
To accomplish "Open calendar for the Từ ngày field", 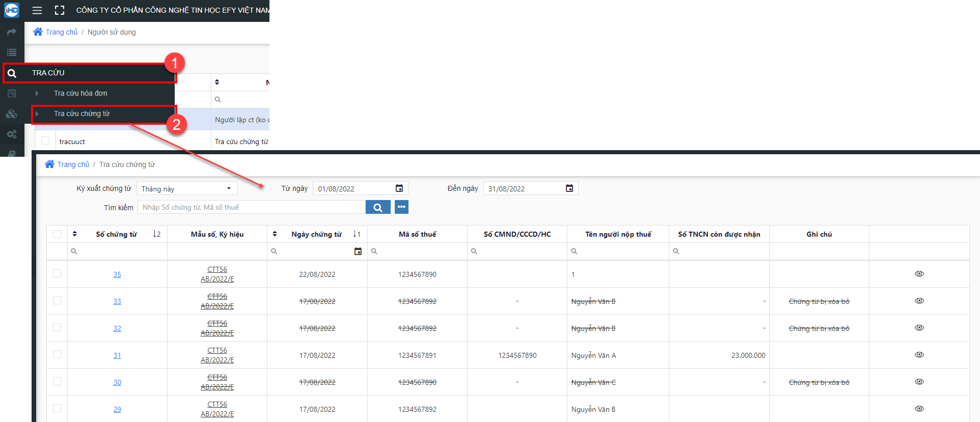I will point(399,188).
